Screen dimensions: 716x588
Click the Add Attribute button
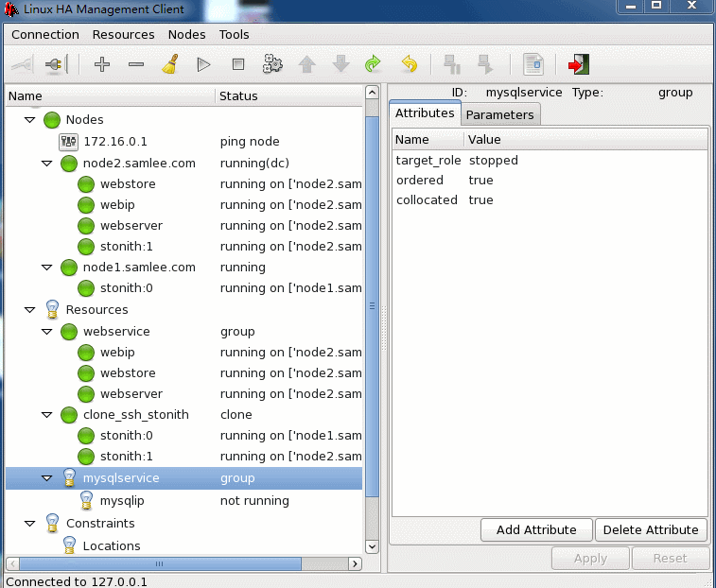point(536,530)
